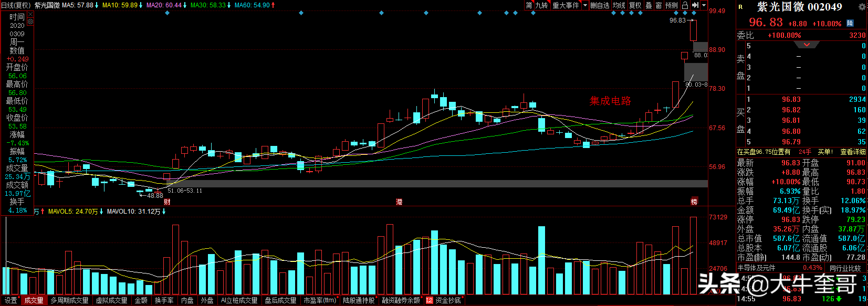The height and width of the screenshot is (306, 868).
Task: Close the data info side panel
Action: click(30, 15)
